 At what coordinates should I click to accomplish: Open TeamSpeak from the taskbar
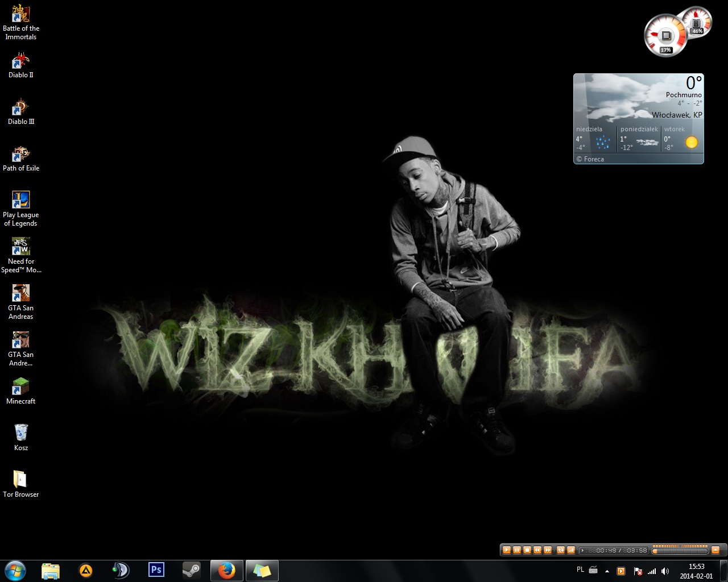(121, 571)
